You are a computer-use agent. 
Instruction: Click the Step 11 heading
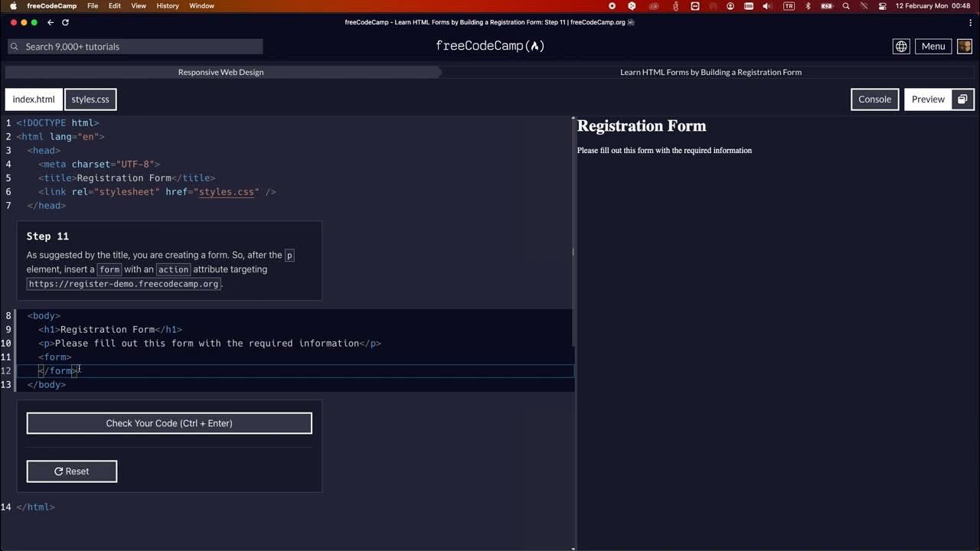[47, 236]
